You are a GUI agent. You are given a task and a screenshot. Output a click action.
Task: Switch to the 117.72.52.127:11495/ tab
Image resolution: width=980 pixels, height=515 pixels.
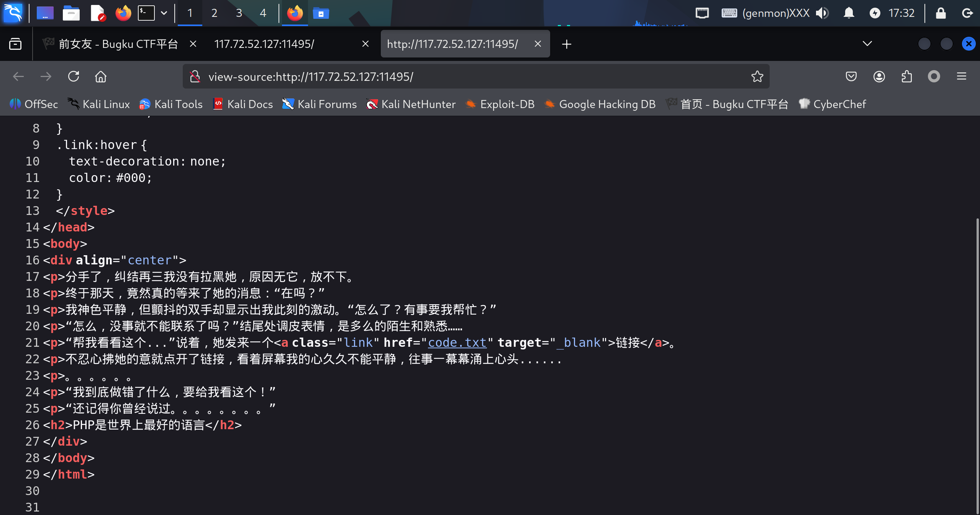(x=264, y=44)
